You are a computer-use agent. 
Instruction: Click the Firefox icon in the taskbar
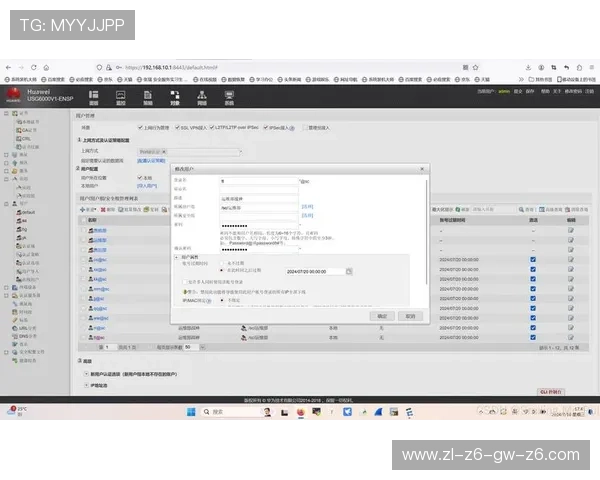[x=301, y=412]
